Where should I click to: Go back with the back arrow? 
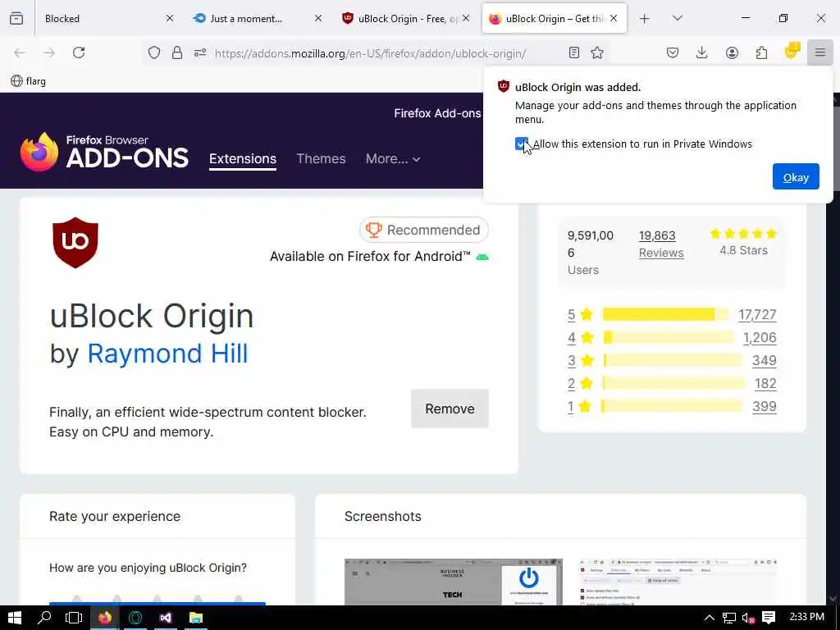pyautogui.click(x=20, y=52)
